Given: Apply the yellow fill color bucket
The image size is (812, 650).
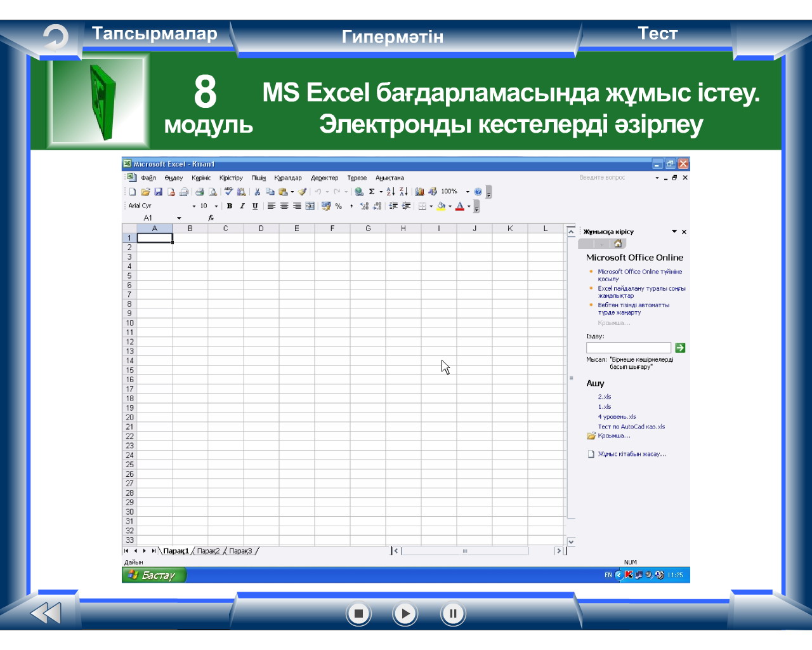Looking at the screenshot, I should pos(441,206).
